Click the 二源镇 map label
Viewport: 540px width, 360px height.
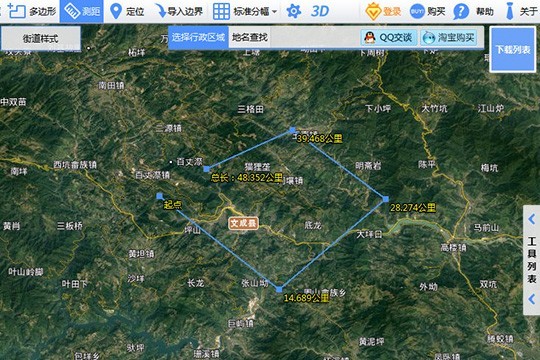coord(168,128)
